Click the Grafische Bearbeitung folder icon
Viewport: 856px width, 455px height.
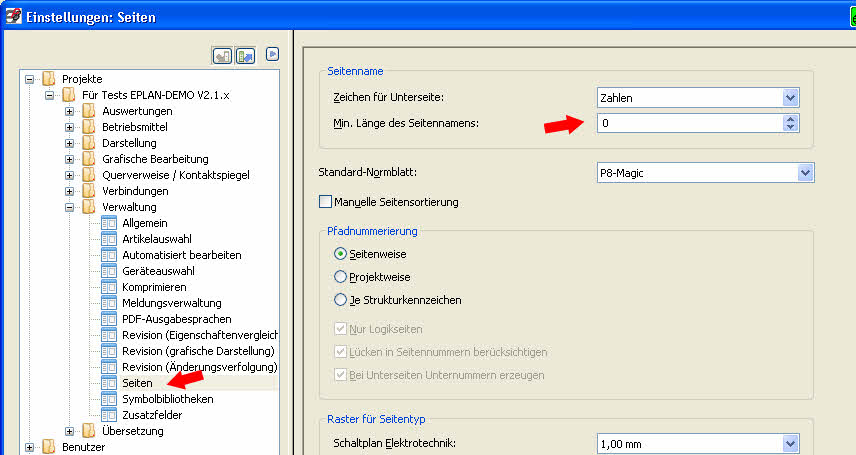pyautogui.click(x=89, y=159)
